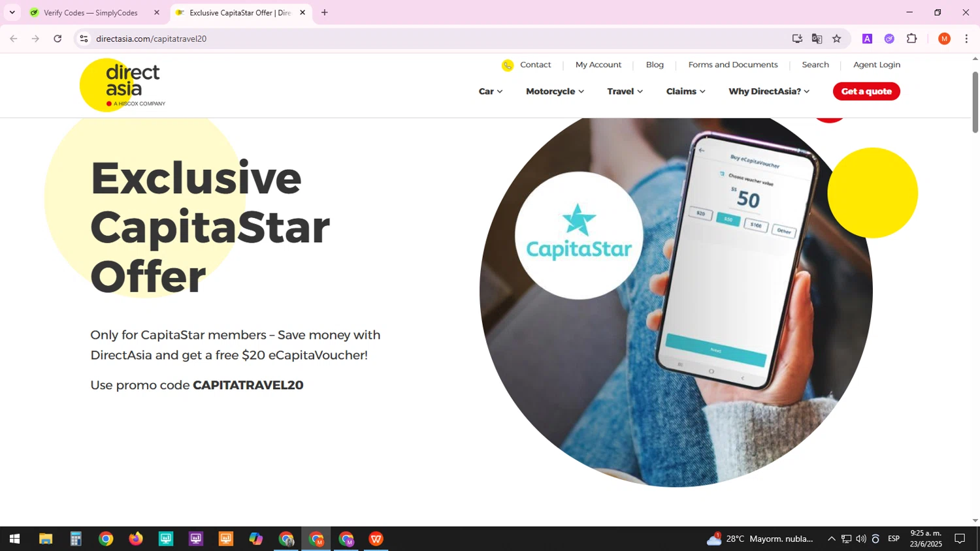Go back using the browser back arrow

(x=14, y=39)
